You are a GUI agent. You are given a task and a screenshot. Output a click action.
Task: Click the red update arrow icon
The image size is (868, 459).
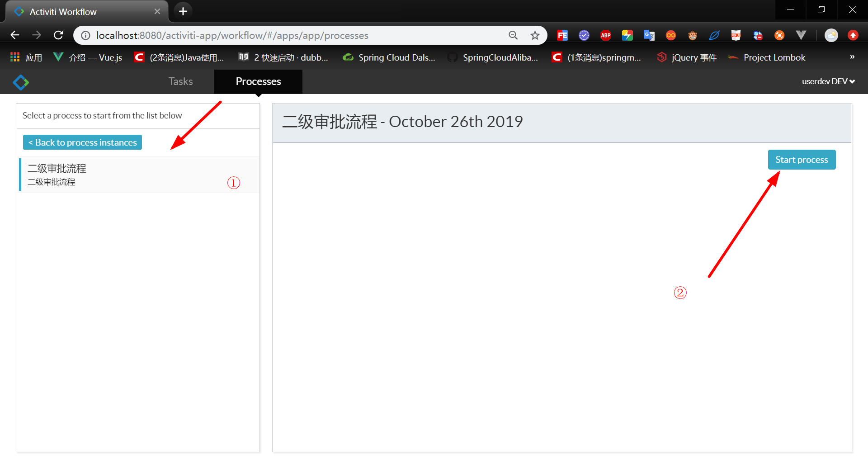(853, 35)
